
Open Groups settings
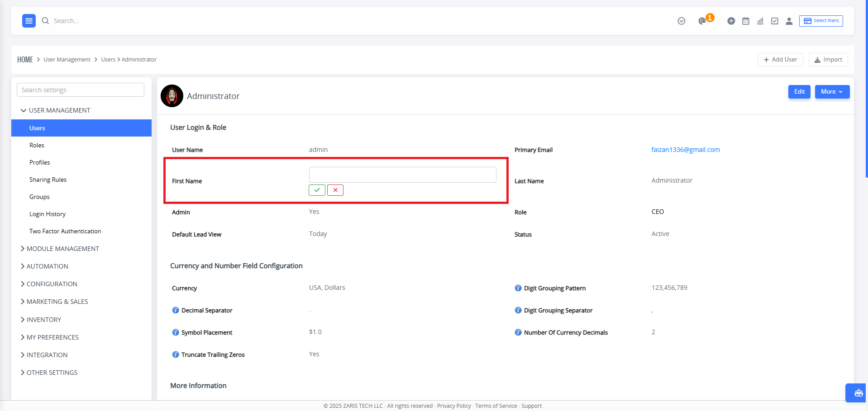point(39,197)
